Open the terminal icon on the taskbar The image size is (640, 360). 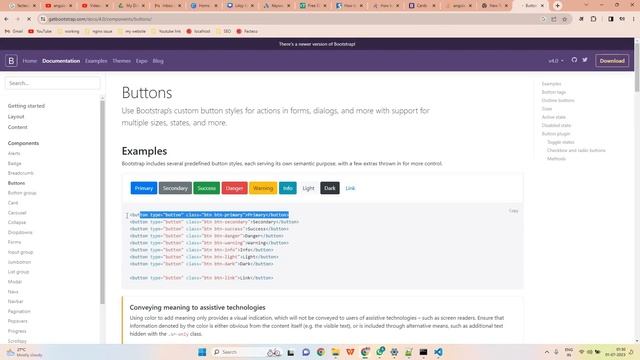(x=423, y=352)
